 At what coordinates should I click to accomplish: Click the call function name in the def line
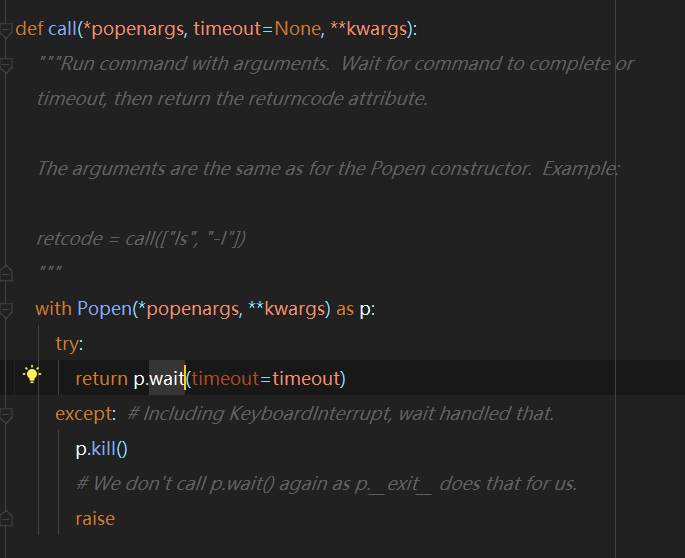[62, 29]
